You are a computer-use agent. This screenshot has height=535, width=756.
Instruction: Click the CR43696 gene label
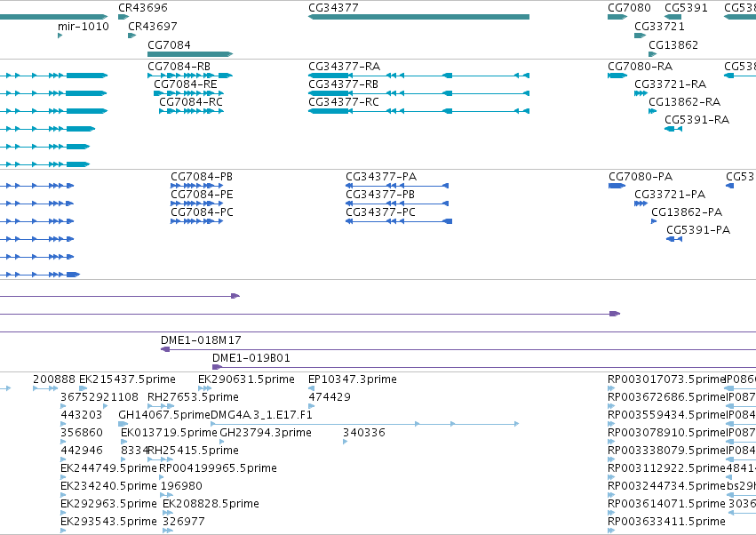(x=143, y=8)
